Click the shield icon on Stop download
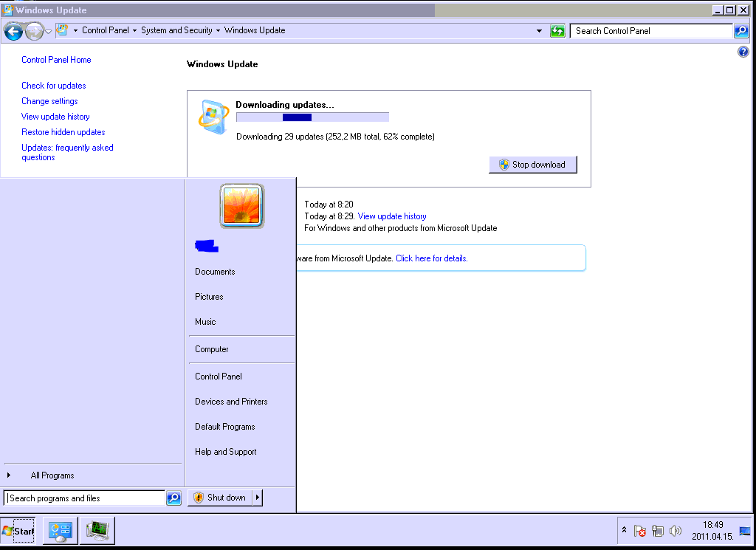The height and width of the screenshot is (550, 756). [x=504, y=165]
